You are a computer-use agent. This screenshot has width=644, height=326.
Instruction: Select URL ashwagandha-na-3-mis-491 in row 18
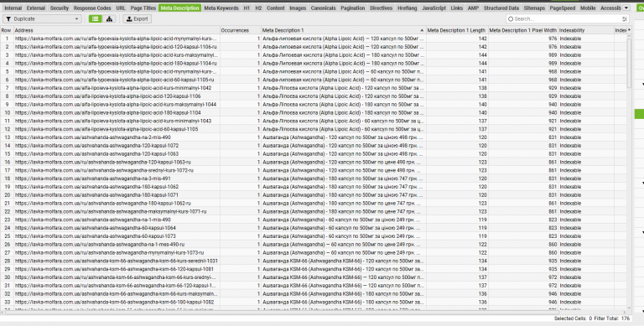coord(93,179)
